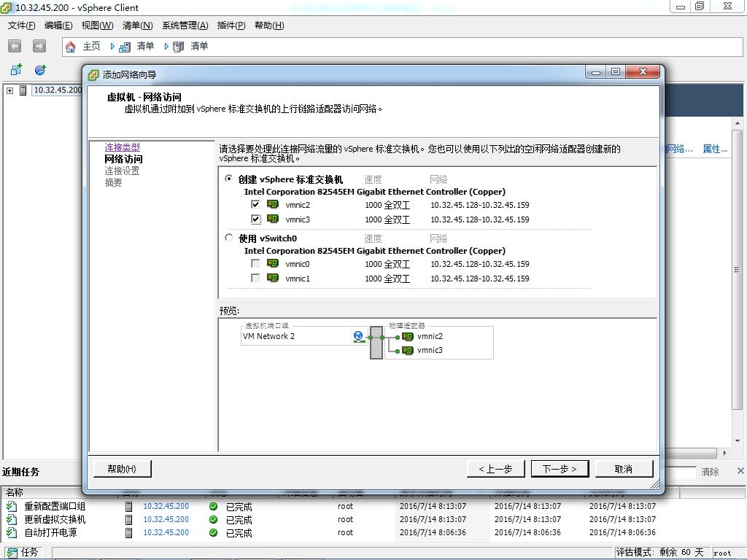Click the second inventory icon in breadcrumb
Screen dimensions: 747x560
(178, 47)
